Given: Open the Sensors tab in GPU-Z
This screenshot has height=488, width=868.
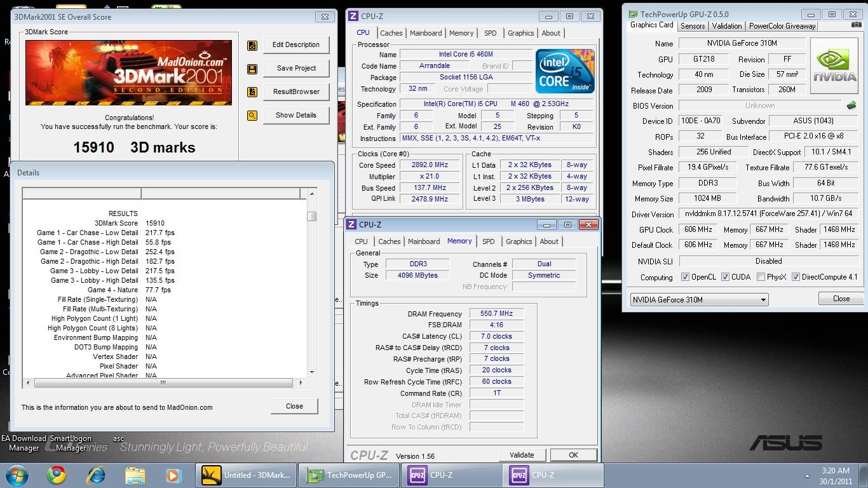Looking at the screenshot, I should click(x=692, y=26).
